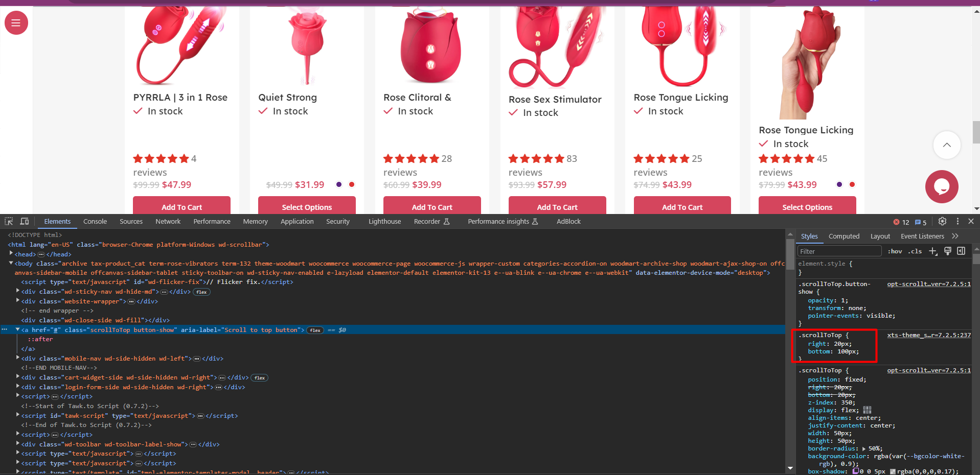This screenshot has height=475, width=980.
Task: Toggle .cls class editor panel
Action: tap(915, 251)
